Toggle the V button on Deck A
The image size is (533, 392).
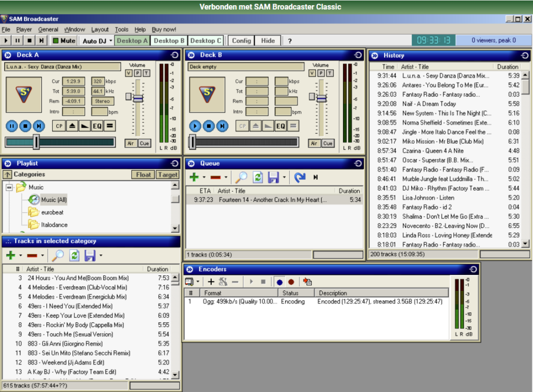[129, 73]
